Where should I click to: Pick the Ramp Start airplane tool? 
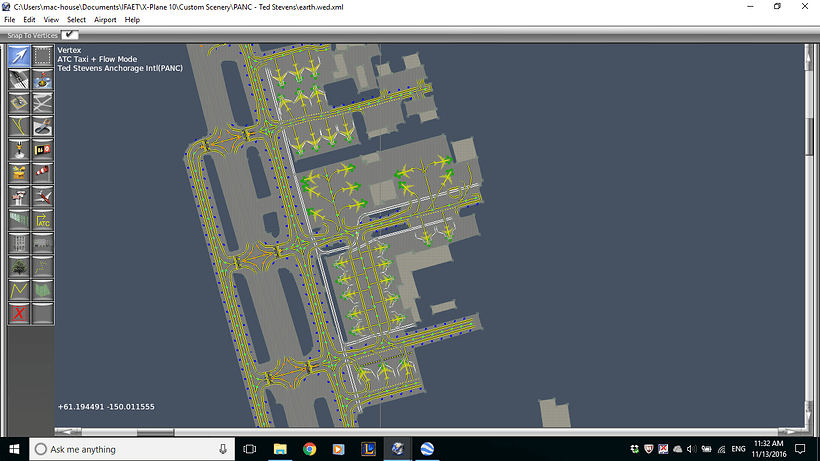42,197
